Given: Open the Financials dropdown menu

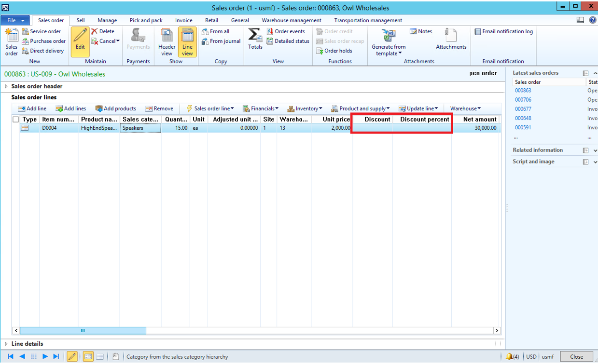Looking at the screenshot, I should pos(260,108).
